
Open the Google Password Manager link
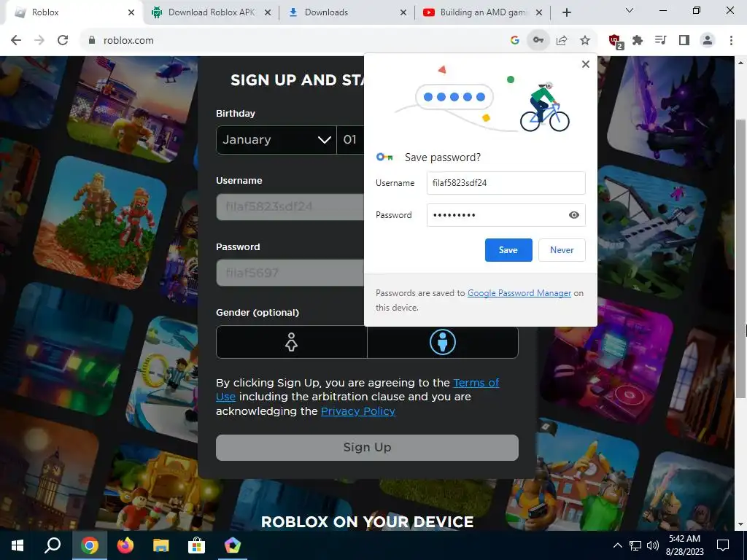coord(519,293)
